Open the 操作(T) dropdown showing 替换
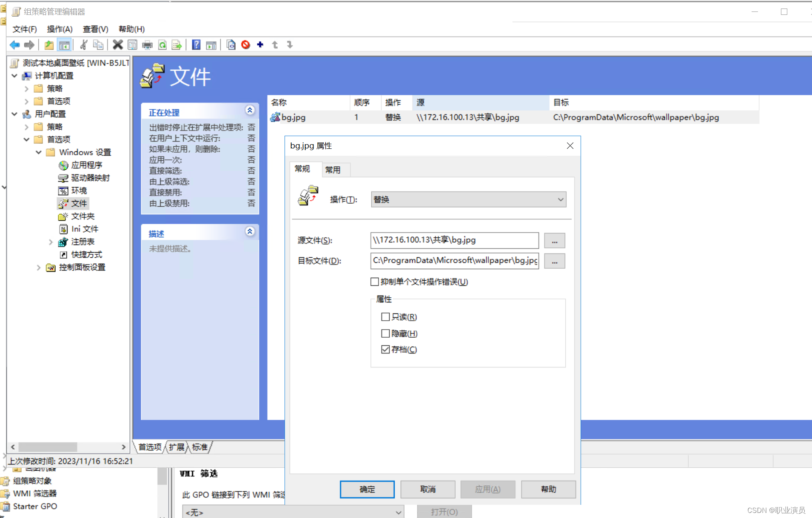812x518 pixels. [468, 199]
